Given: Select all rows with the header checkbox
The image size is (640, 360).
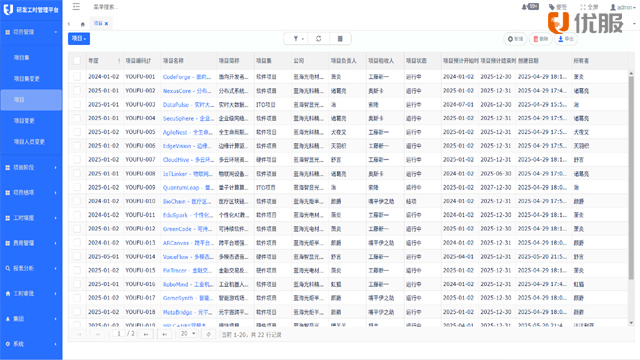Looking at the screenshot, I should point(77,61).
